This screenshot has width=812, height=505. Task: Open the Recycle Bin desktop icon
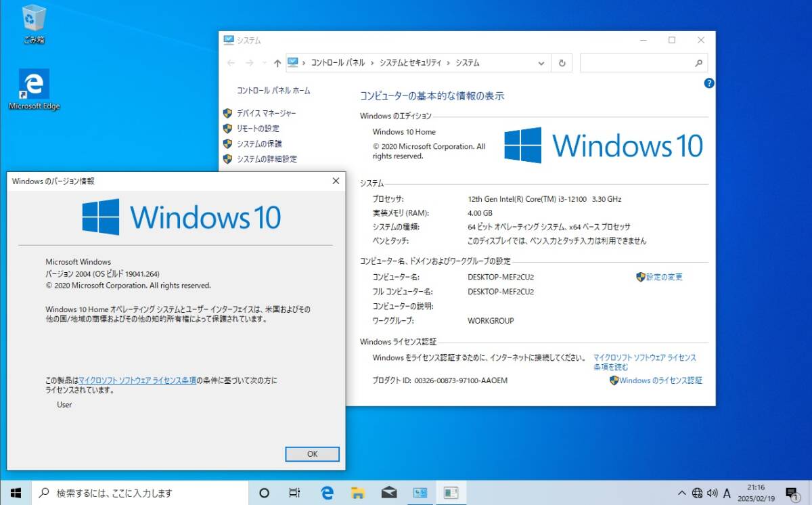pos(34,24)
